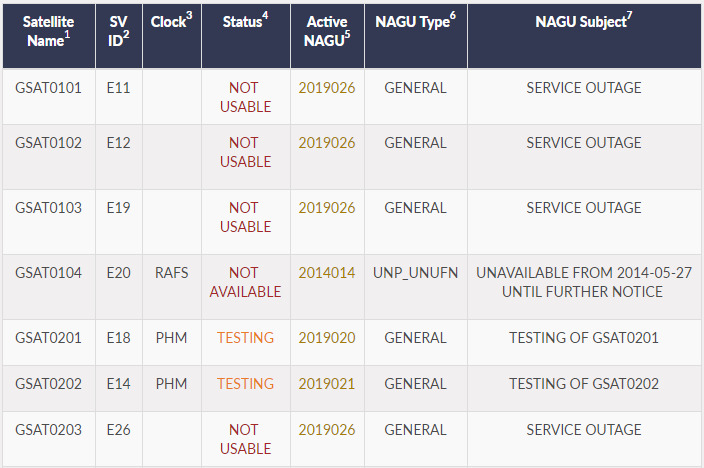This screenshot has height=468, width=704.
Task: Click TESTING status for GSAT0201
Action: [x=245, y=338]
